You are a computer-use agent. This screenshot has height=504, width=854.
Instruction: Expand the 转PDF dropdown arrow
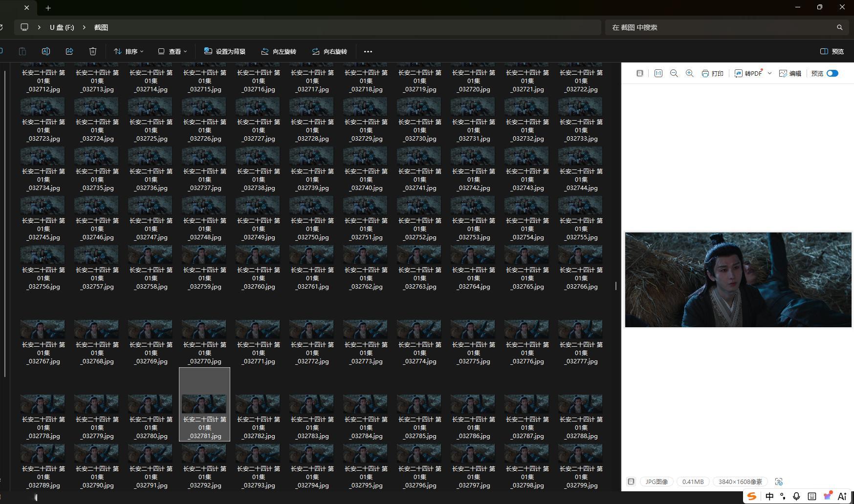769,73
